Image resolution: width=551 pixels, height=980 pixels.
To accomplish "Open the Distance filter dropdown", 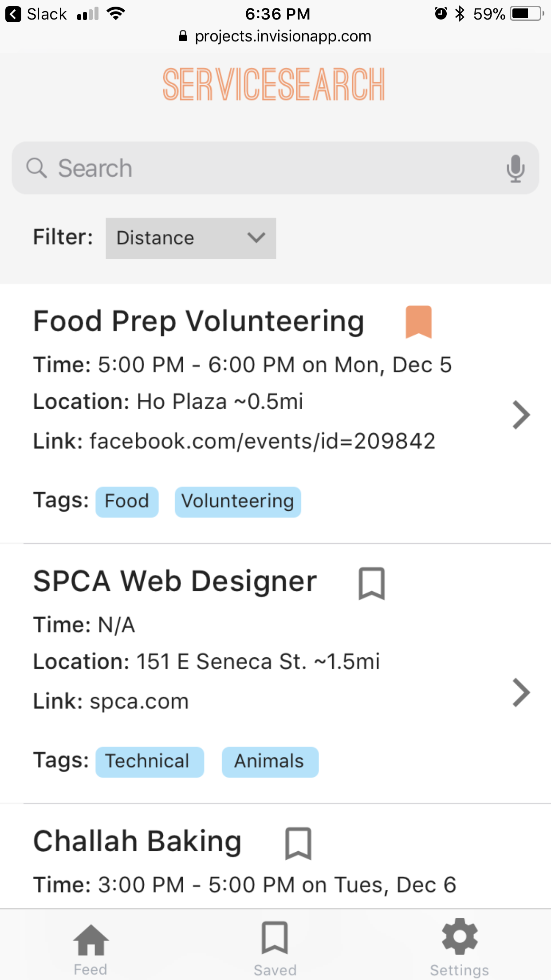I will click(x=191, y=238).
